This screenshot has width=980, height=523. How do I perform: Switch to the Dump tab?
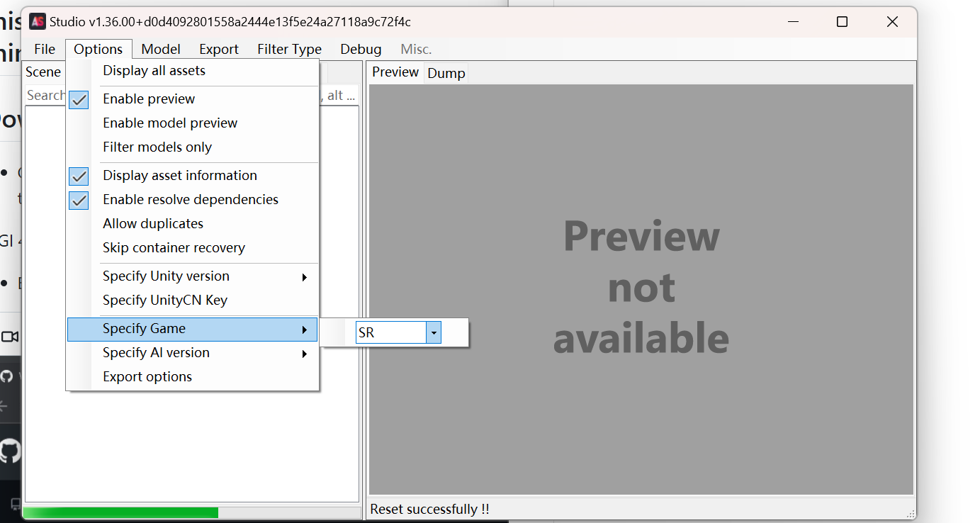(446, 73)
